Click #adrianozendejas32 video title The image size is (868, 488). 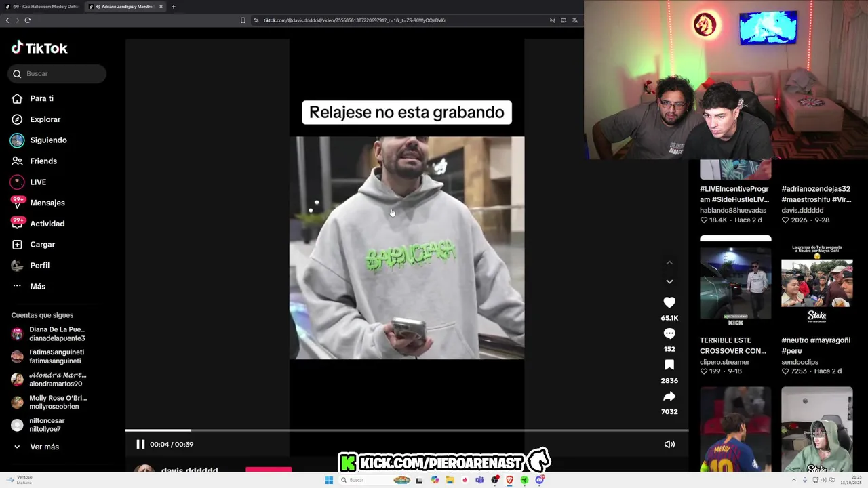pyautogui.click(x=816, y=195)
